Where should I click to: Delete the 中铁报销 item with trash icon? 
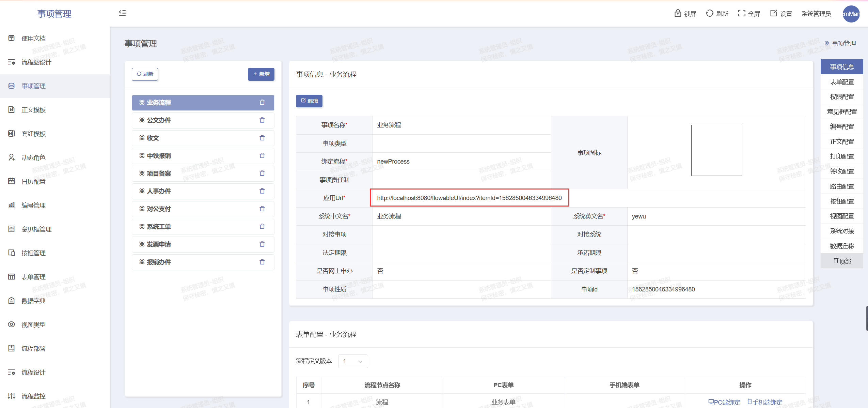[262, 156]
